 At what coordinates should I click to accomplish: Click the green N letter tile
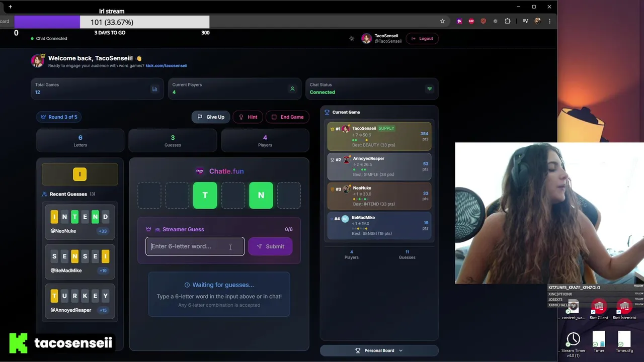coord(261,195)
